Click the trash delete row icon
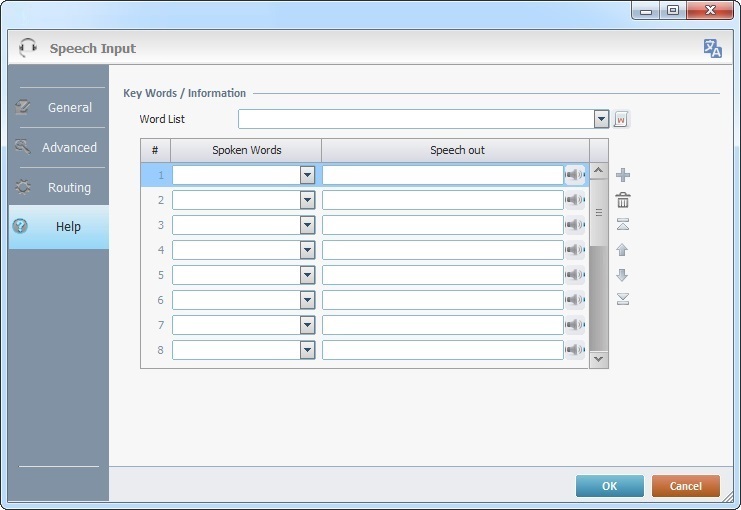Screen dimensions: 741x510 click(x=623, y=200)
